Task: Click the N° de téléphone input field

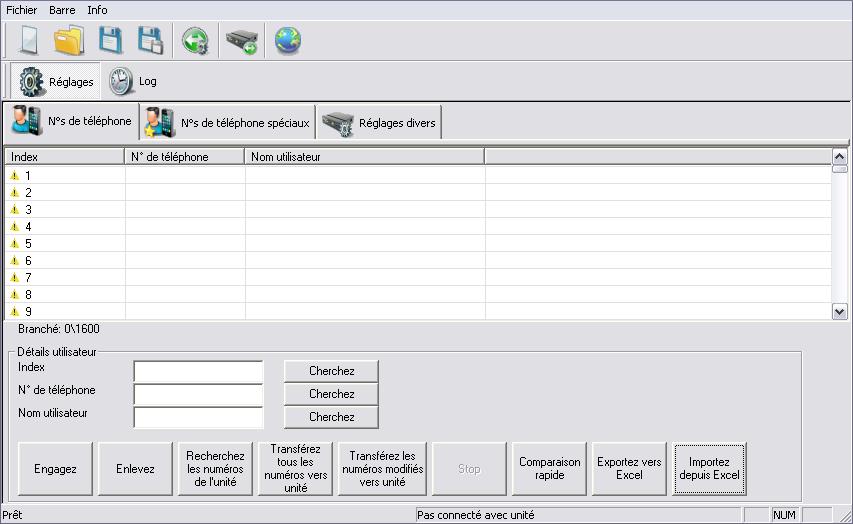Action: (x=198, y=394)
